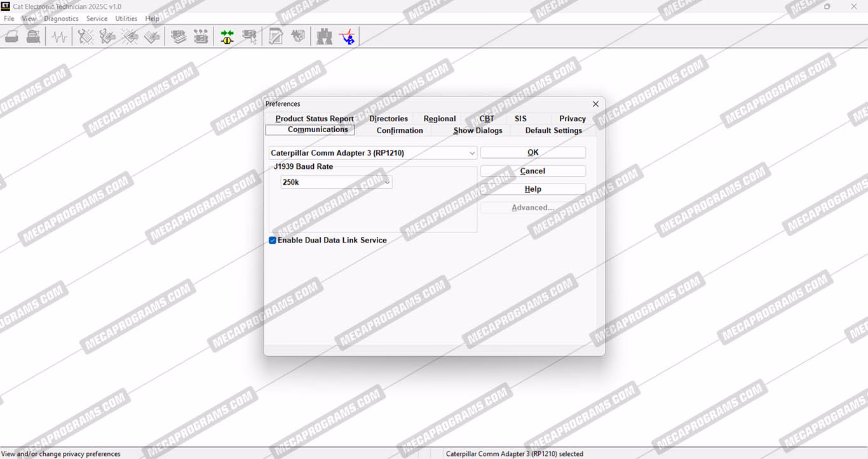Image resolution: width=868 pixels, height=459 pixels.
Task: Click the binoculars icon in the toolbar
Action: (324, 37)
